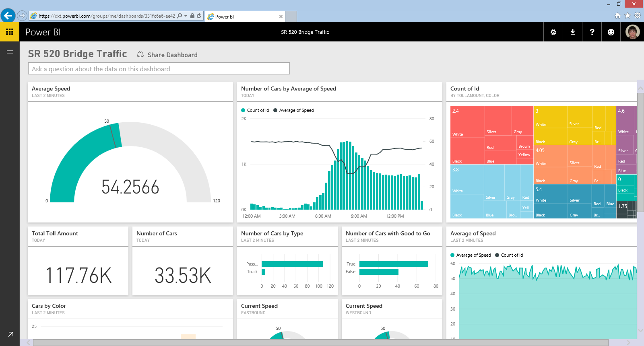Screen dimensions: 644x346
Task: Click the horizontal scrollbar at bottom
Action: click(320, 342)
